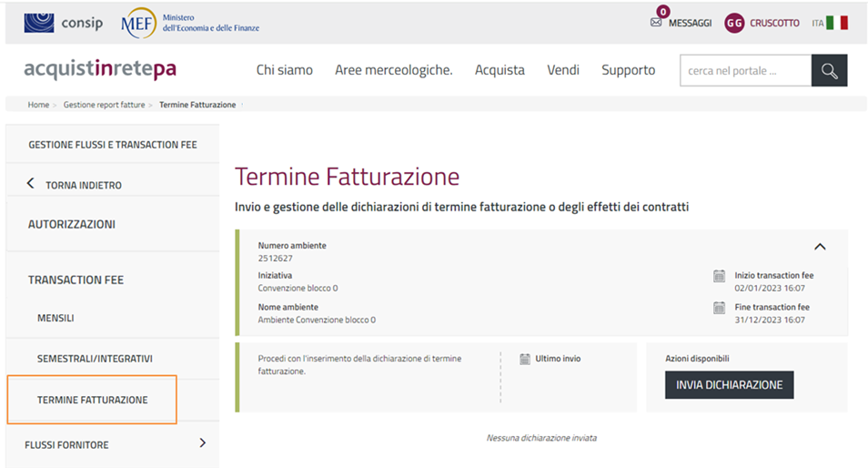Select Mensili in the sidebar
The width and height of the screenshot is (868, 468).
click(x=56, y=319)
